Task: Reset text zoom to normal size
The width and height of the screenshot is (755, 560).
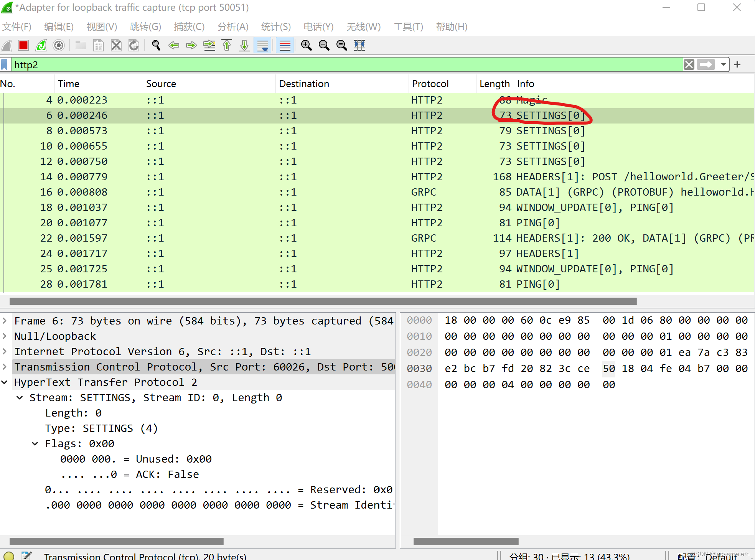Action: pyautogui.click(x=341, y=46)
